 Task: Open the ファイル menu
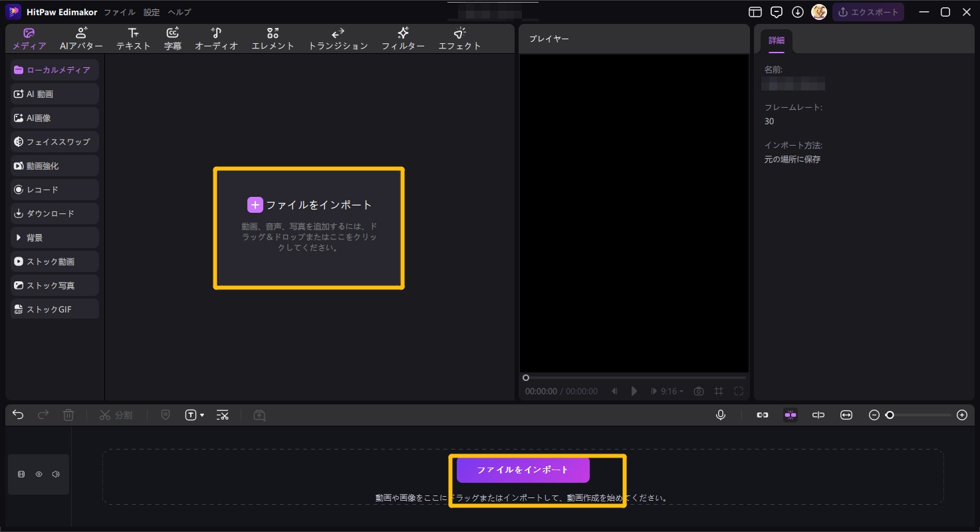tap(120, 12)
